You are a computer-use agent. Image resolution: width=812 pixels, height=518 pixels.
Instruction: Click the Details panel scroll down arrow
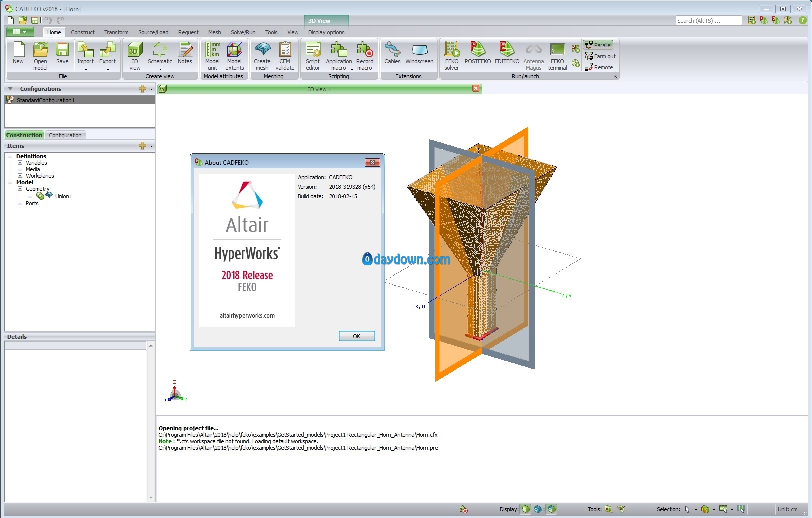[151, 498]
